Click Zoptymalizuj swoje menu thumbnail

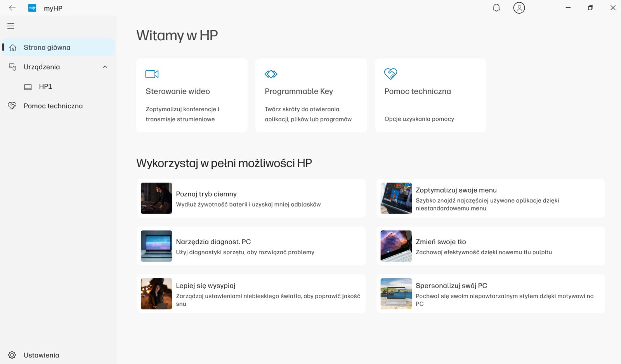pos(396,198)
